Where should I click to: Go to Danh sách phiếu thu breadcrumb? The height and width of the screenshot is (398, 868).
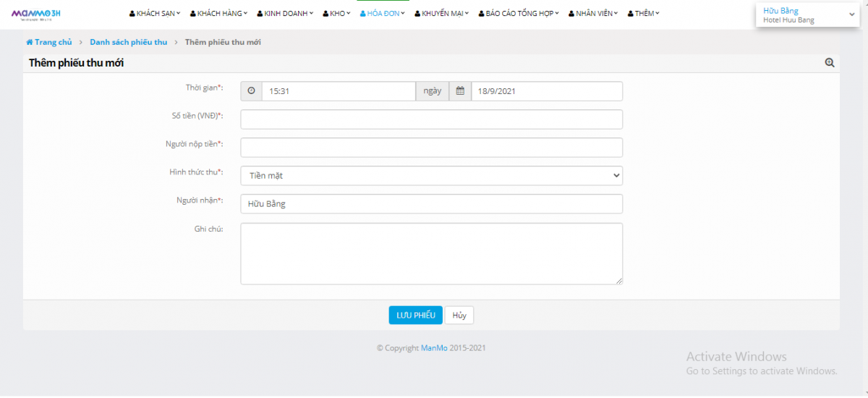point(128,43)
